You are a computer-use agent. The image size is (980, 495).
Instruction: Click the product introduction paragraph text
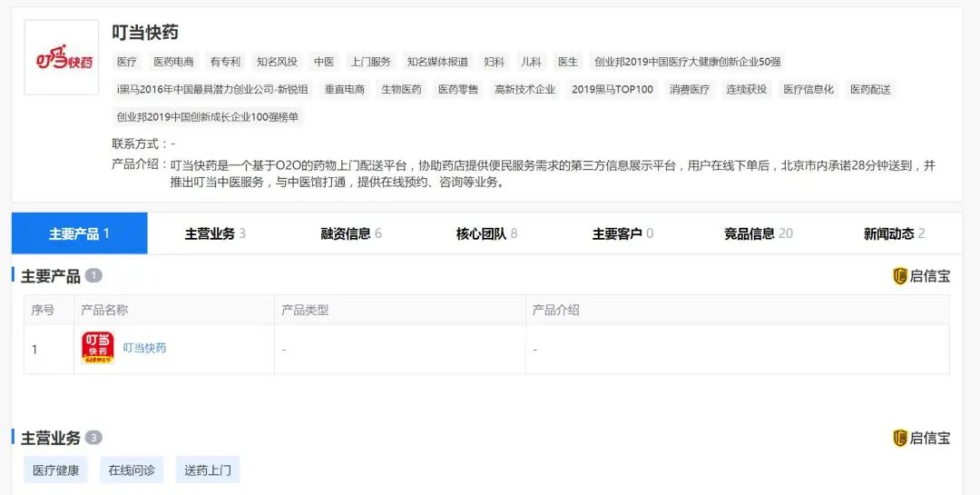tap(553, 174)
